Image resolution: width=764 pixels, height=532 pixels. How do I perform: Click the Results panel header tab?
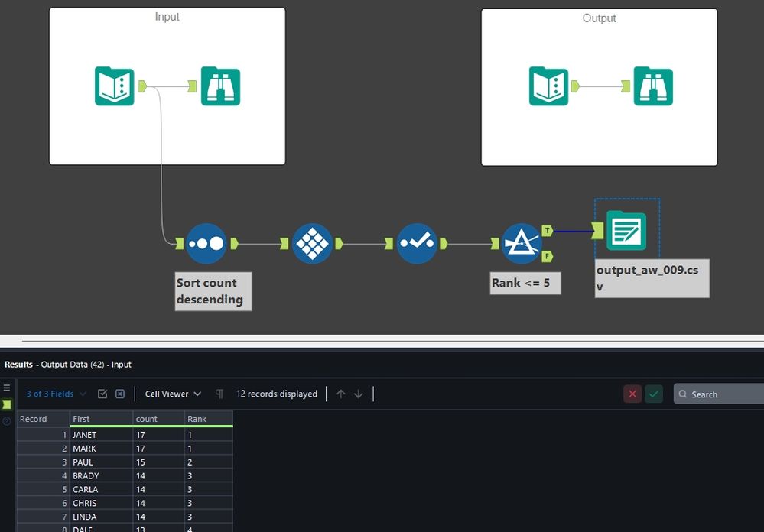tap(18, 365)
